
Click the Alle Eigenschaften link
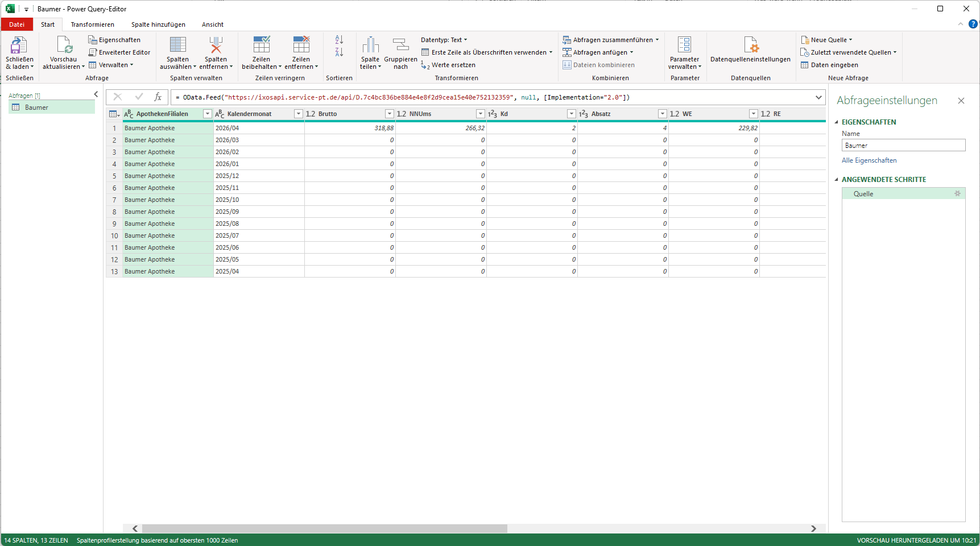tap(869, 160)
